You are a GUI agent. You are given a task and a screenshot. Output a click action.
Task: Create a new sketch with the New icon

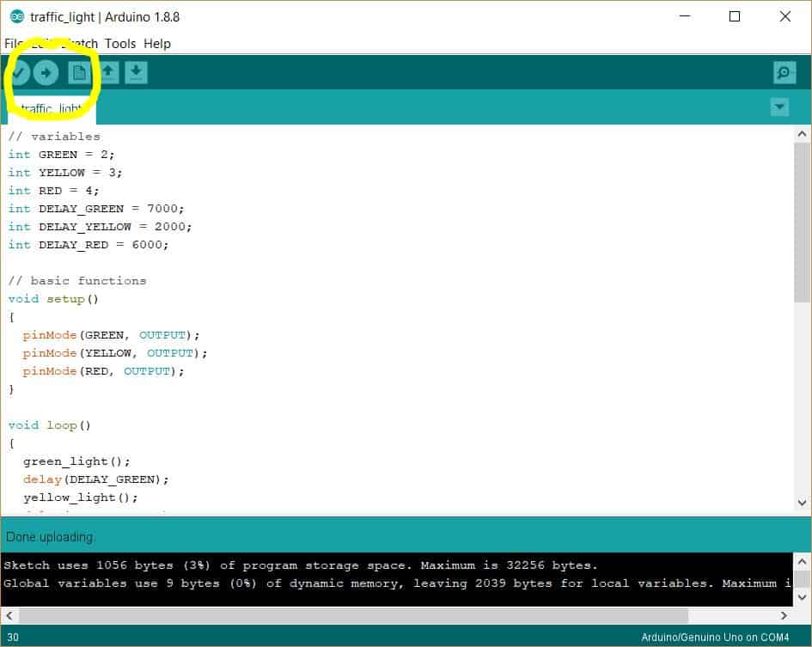77,72
